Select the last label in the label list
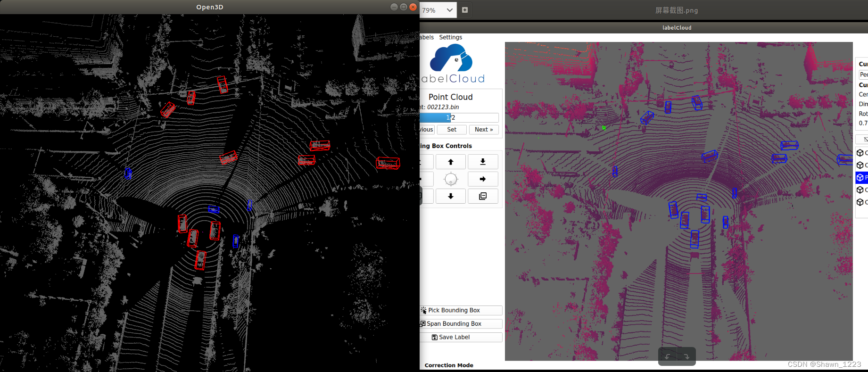 point(861,202)
